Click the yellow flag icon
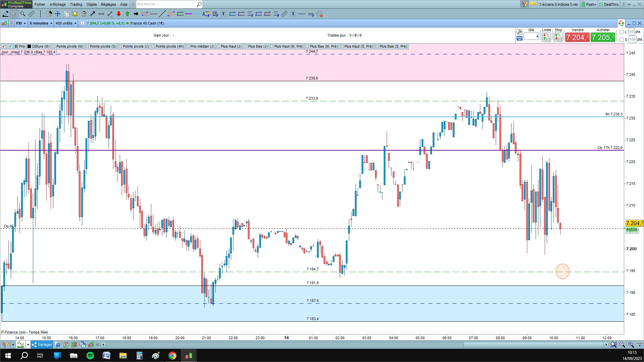644x362 pixels. pos(533,4)
